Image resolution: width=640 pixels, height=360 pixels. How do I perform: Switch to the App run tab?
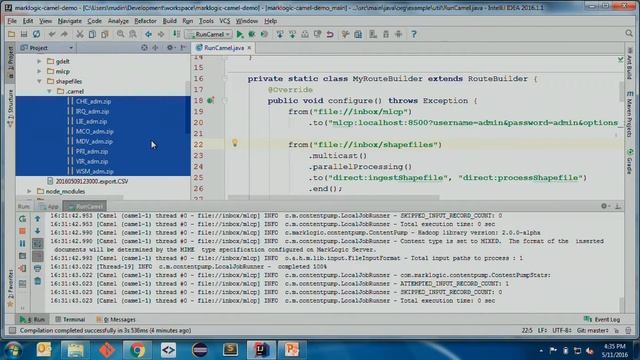(50, 207)
